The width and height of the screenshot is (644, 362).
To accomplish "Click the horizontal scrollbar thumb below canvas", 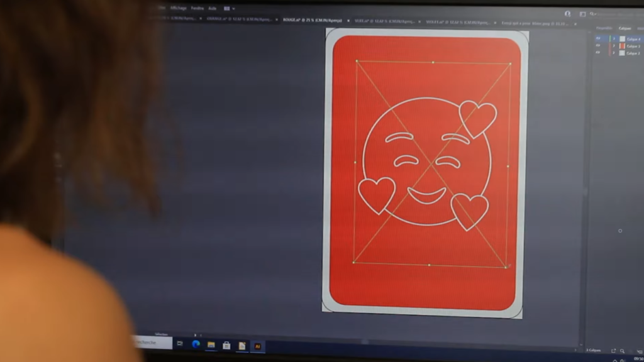I will (x=365, y=341).
